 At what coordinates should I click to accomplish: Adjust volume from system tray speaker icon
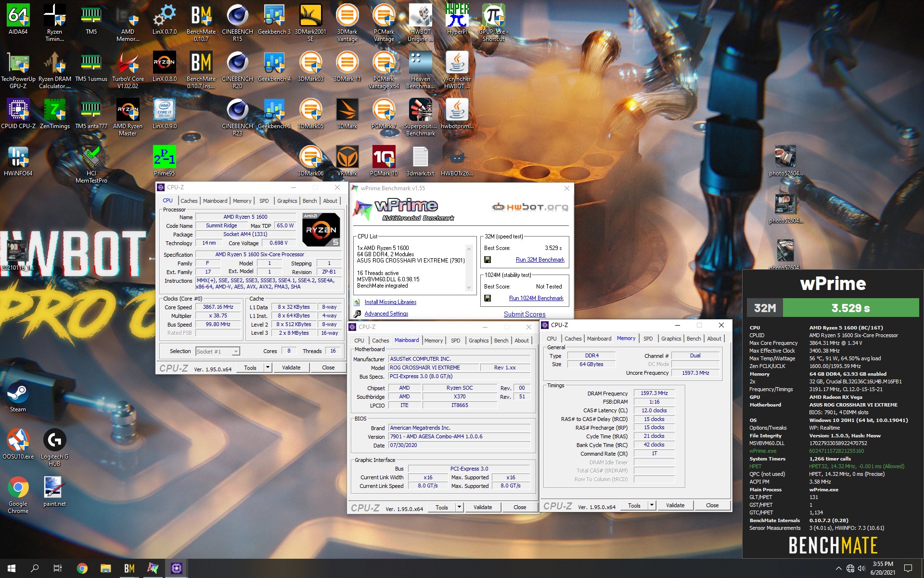click(862, 568)
